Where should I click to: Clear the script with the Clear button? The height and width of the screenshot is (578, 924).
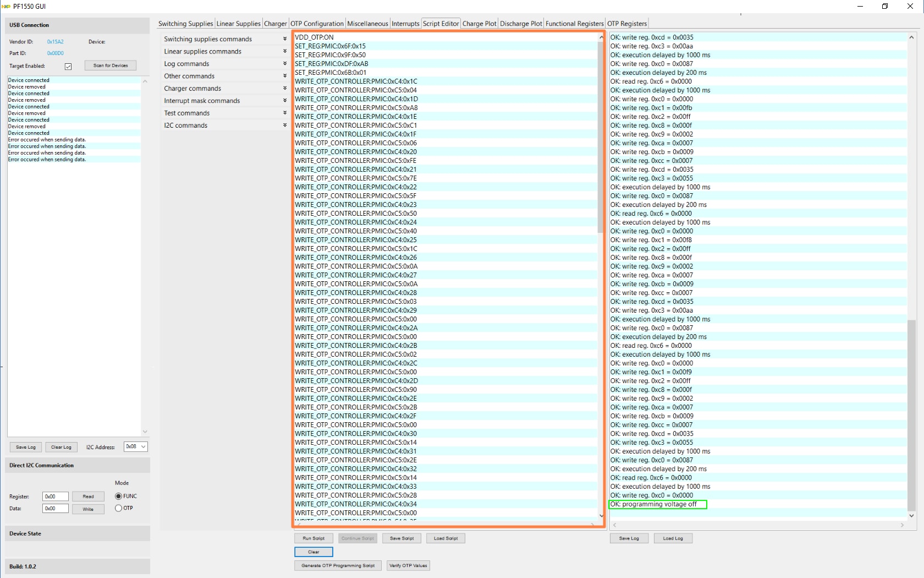point(313,552)
